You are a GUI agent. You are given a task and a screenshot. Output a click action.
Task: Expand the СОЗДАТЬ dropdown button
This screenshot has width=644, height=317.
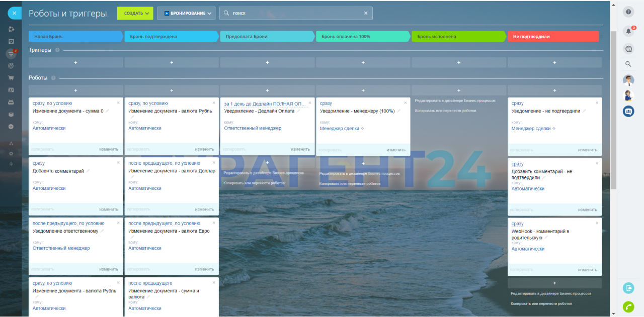(135, 13)
